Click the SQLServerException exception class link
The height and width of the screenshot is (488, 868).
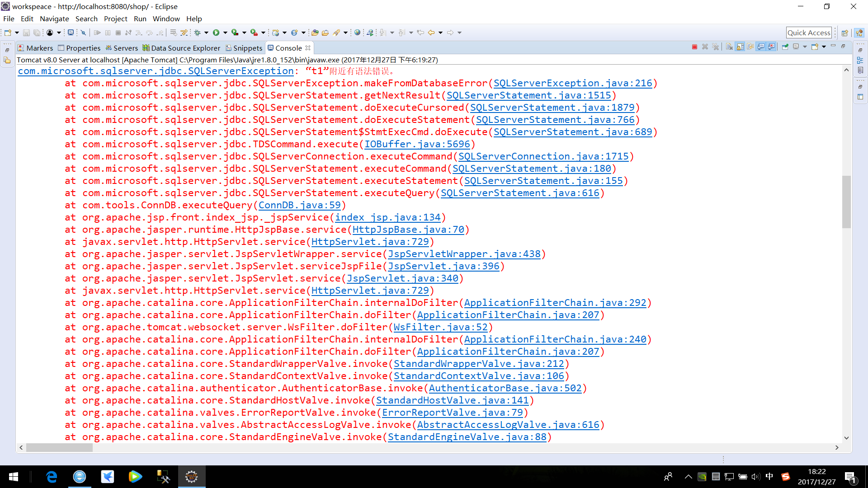[156, 71]
